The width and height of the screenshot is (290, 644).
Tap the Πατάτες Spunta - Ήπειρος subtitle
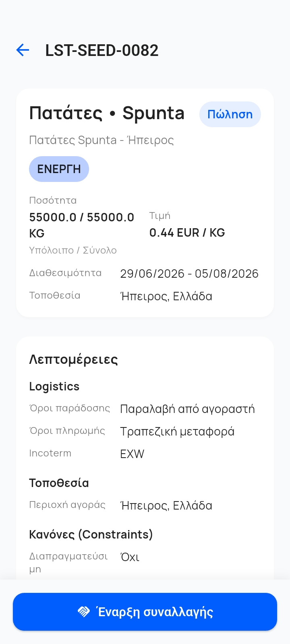(101, 140)
